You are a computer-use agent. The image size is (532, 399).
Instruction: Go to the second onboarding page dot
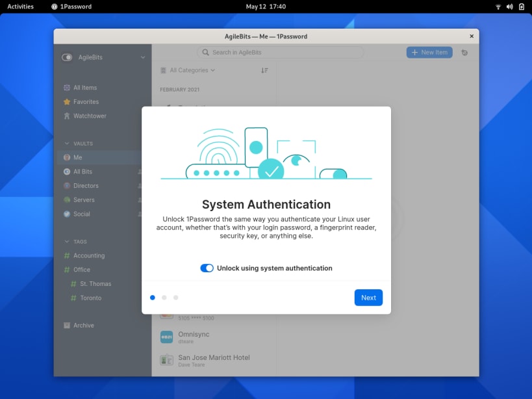[x=164, y=298]
